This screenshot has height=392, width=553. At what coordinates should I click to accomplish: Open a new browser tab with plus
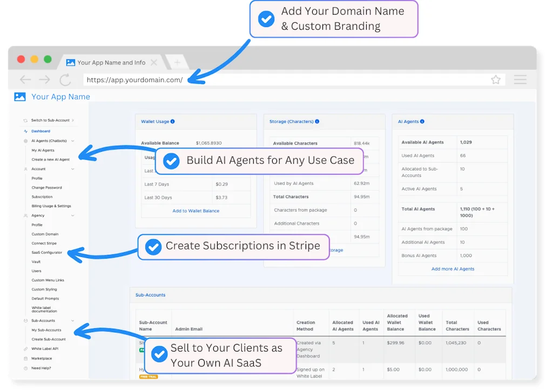pos(177,63)
